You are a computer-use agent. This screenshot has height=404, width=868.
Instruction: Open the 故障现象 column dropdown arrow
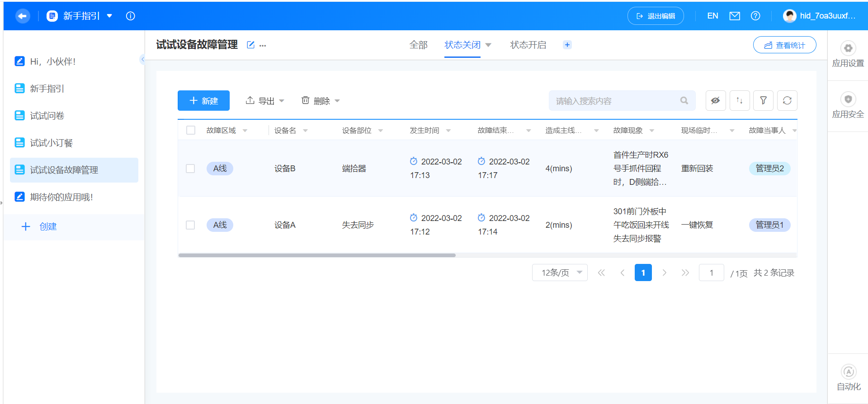[x=652, y=131]
